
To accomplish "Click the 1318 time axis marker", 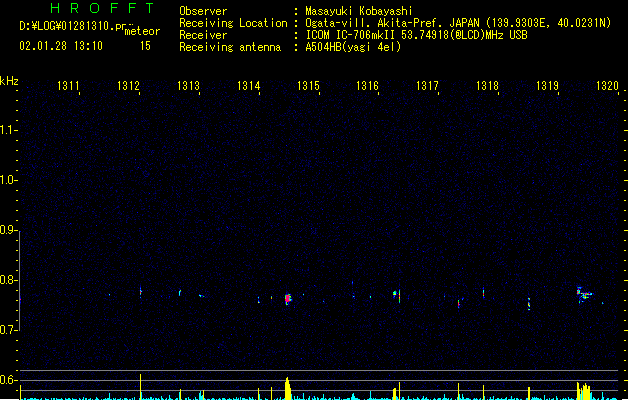I will tap(487, 86).
